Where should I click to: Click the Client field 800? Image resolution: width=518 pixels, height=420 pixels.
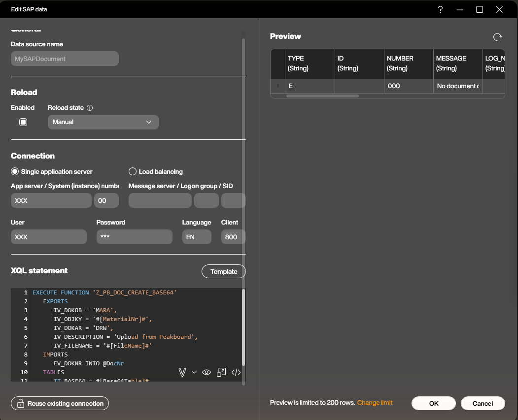[x=233, y=237]
